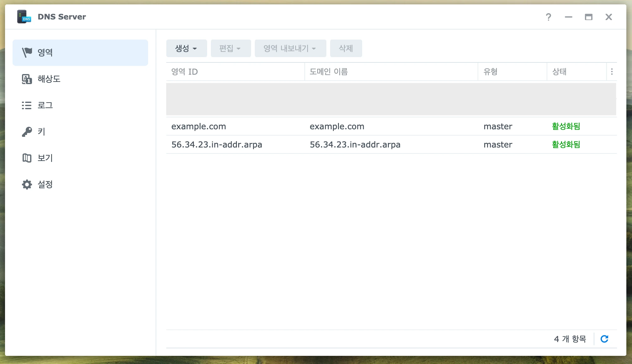Image resolution: width=632 pixels, height=364 pixels.
Task: Select the 56.34.23.in-addr.arpa zone ID cell
Action: pyautogui.click(x=217, y=145)
